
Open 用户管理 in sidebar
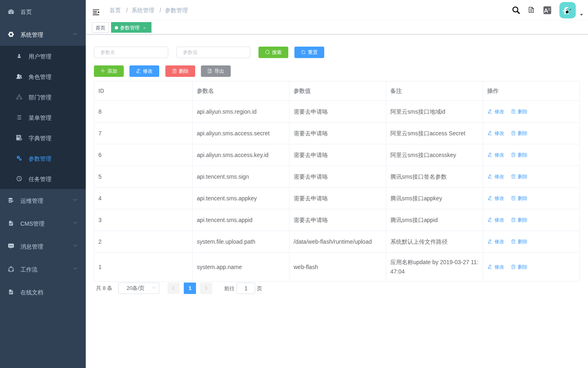(x=43, y=56)
